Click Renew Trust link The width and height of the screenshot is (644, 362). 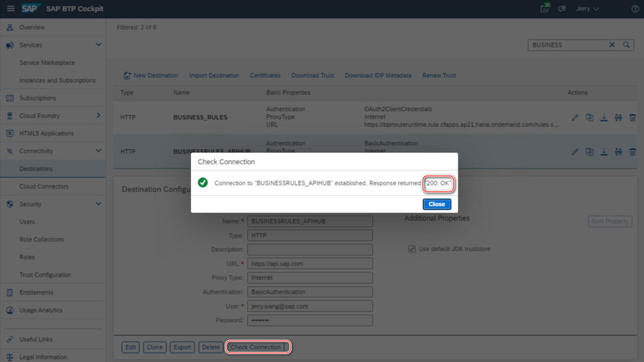pyautogui.click(x=439, y=76)
